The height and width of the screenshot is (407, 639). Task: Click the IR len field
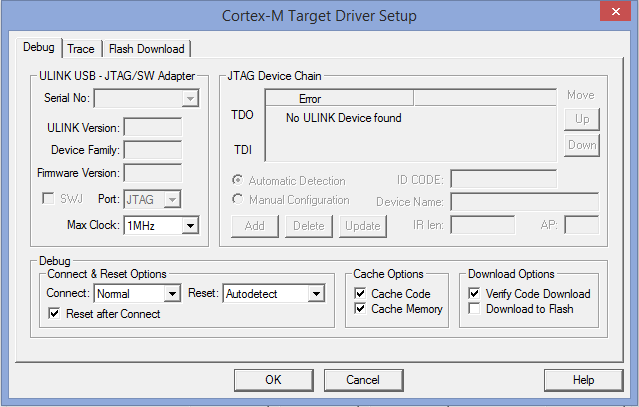(x=483, y=225)
